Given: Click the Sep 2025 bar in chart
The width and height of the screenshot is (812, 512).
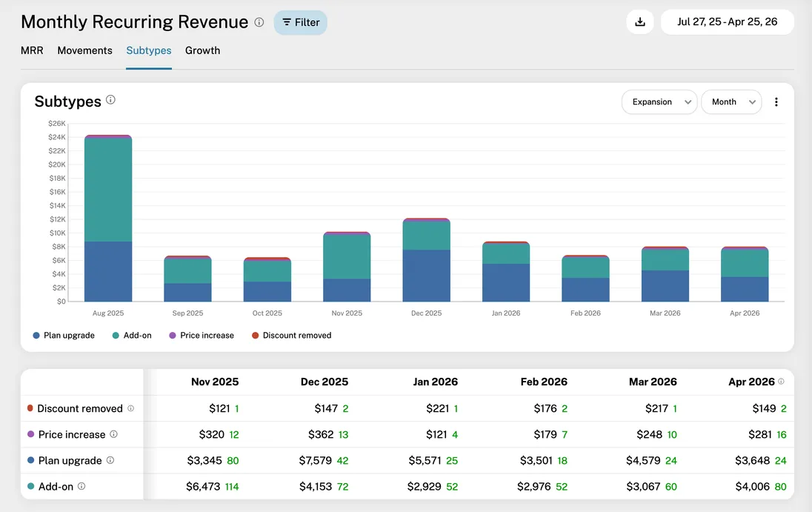Looking at the screenshot, I should click(x=187, y=279).
